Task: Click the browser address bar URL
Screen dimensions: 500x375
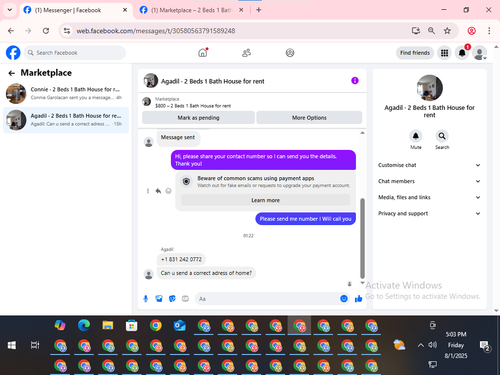Action: click(156, 31)
